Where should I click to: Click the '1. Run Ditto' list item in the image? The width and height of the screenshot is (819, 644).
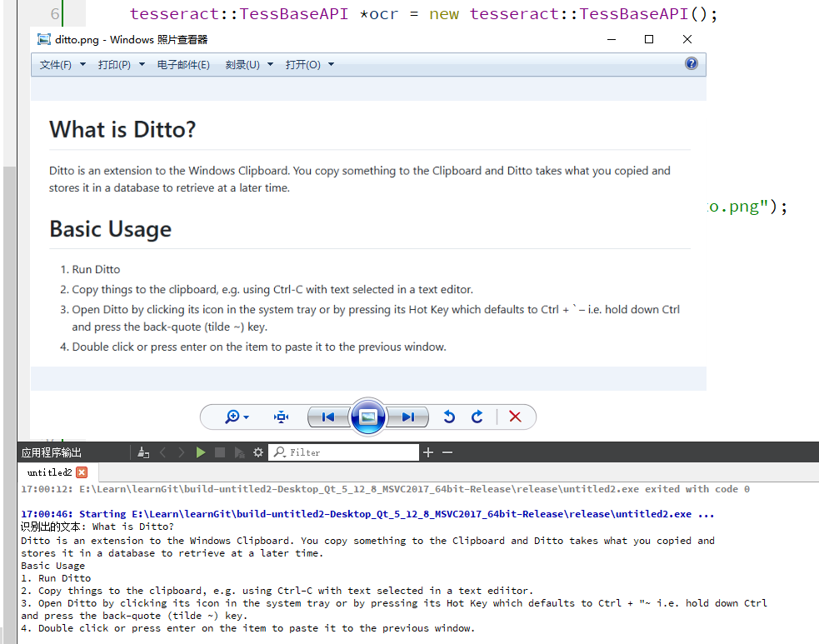tap(90, 269)
